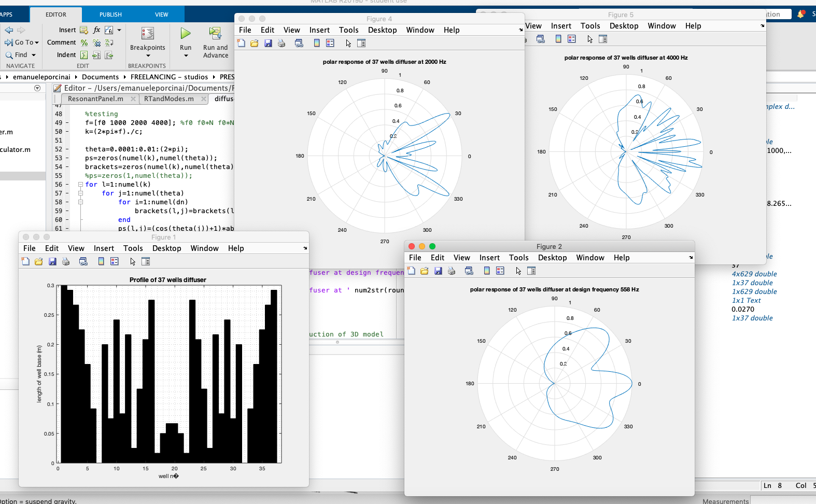Viewport: 816px width, 504px height.
Task: Toggle Edit Plot arrow in Figure 4 toolbar
Action: (x=348, y=43)
